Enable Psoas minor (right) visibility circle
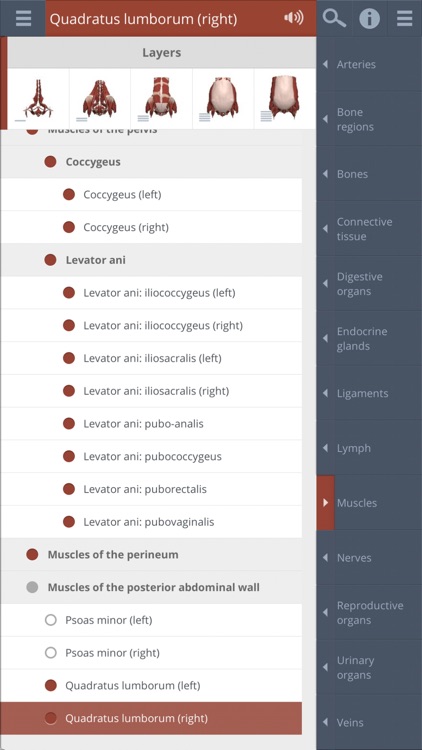 (x=51, y=653)
